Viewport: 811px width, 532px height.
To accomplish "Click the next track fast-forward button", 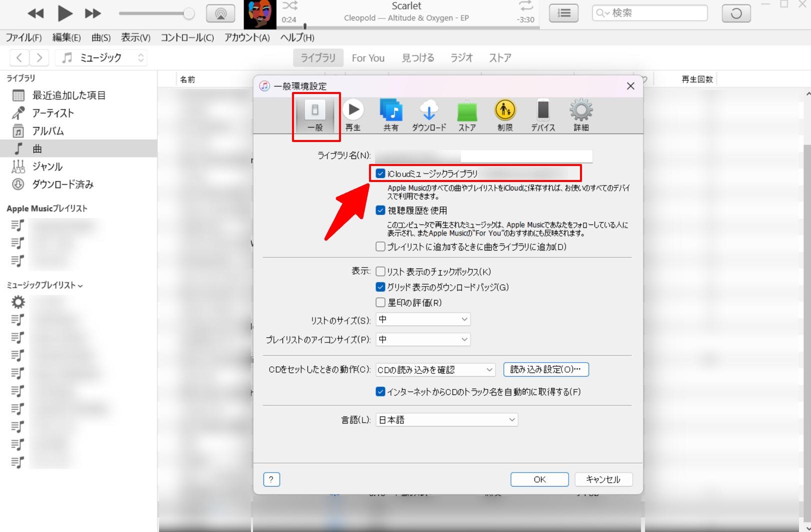I will 93,13.
